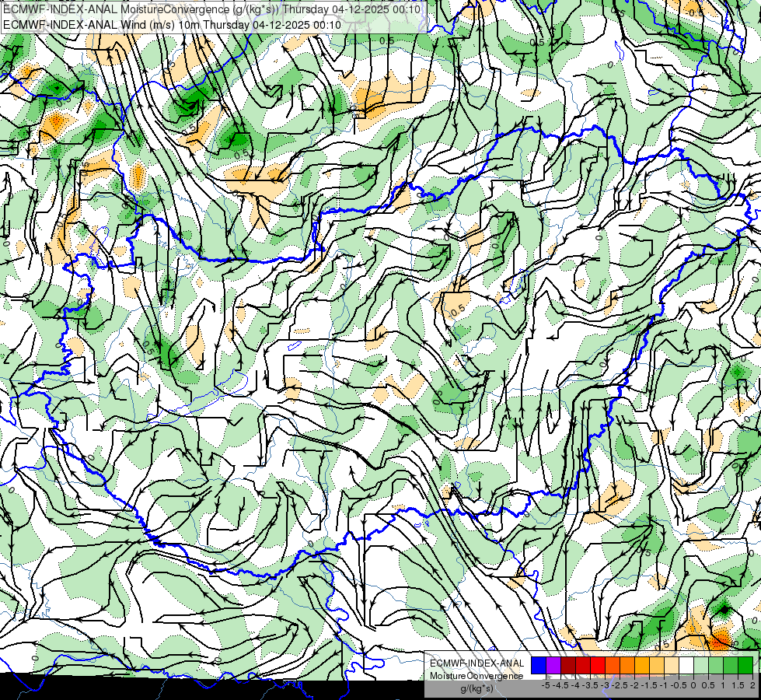
Task: Click the darkest green swatch ending at 2
Action: (x=745, y=666)
